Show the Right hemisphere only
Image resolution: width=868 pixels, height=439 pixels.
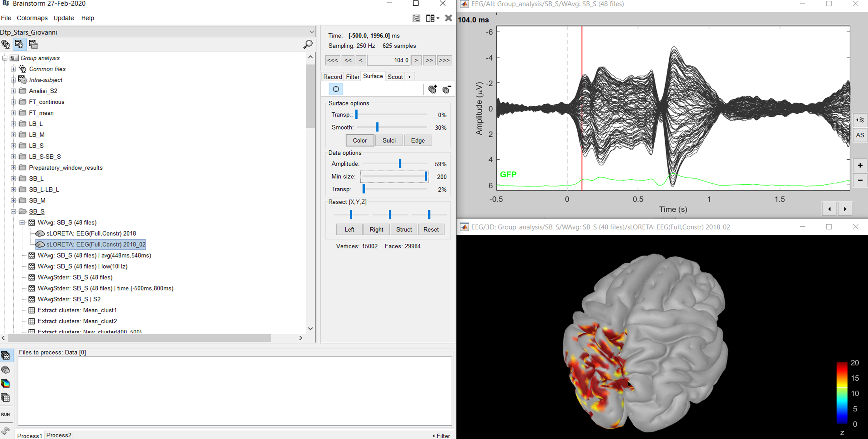376,229
